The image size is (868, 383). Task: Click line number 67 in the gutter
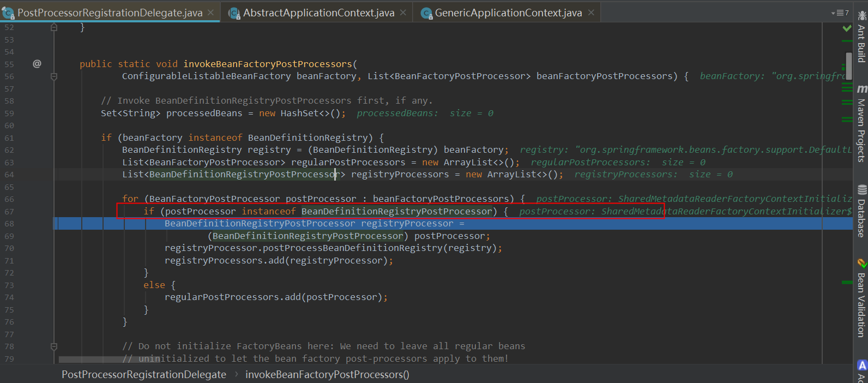point(9,212)
